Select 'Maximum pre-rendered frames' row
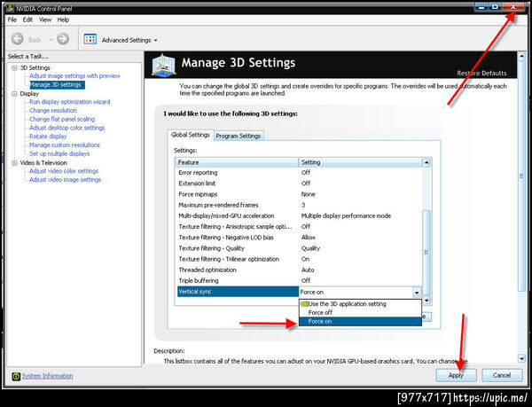Image resolution: width=532 pixels, height=407 pixels. tap(300, 205)
